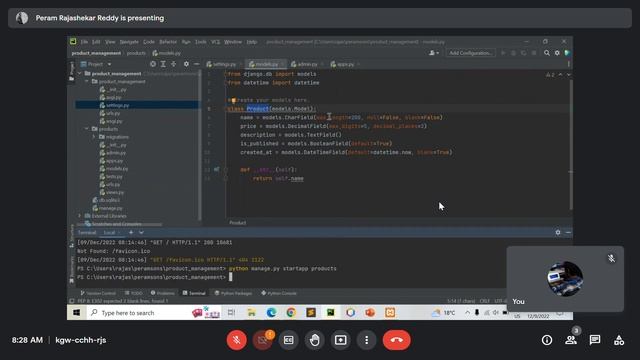Turn on the camera in Meet
The height and width of the screenshot is (360, 640).
[x=262, y=340]
